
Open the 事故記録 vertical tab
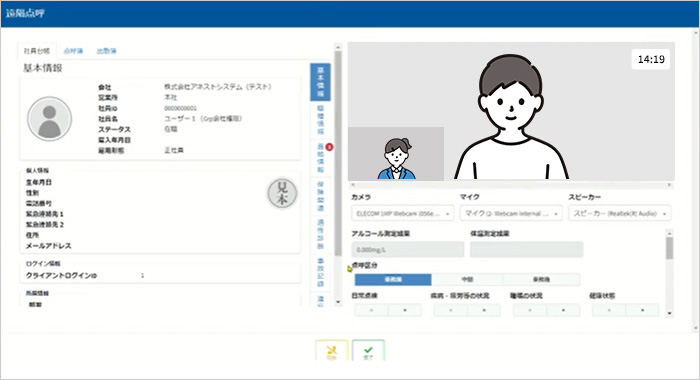[321, 271]
